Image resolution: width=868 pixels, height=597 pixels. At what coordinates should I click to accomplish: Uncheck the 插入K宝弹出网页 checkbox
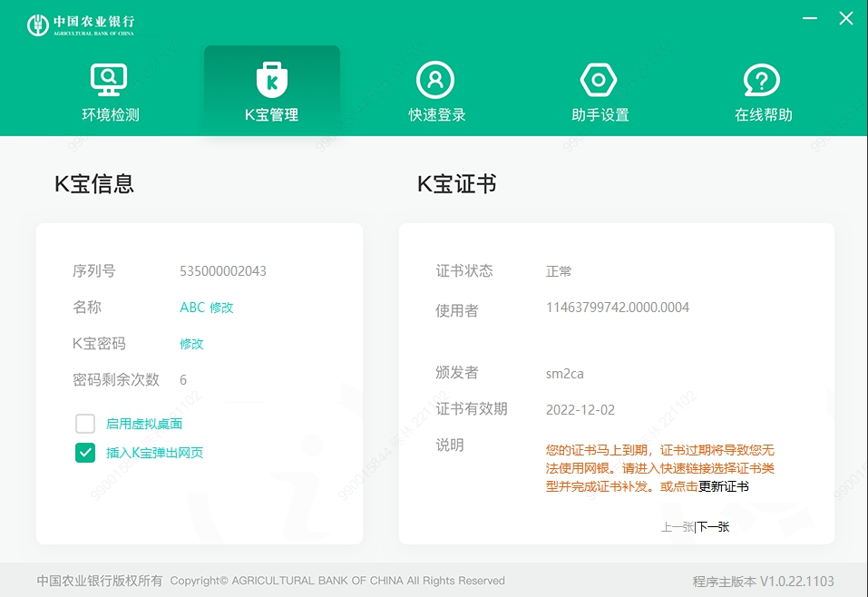point(85,453)
